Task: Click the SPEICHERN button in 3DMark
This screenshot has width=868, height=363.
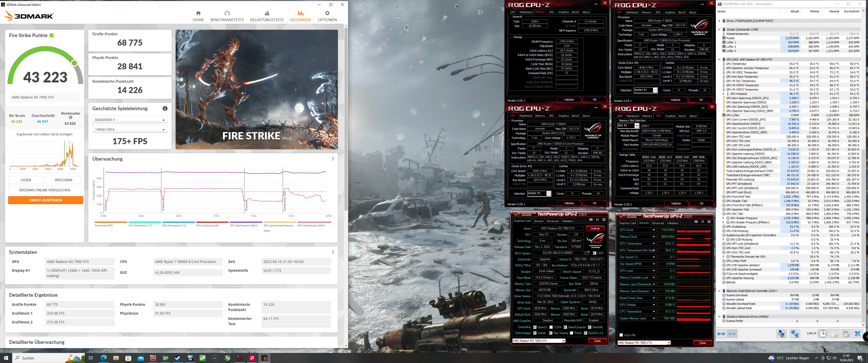Action: [x=63, y=180]
